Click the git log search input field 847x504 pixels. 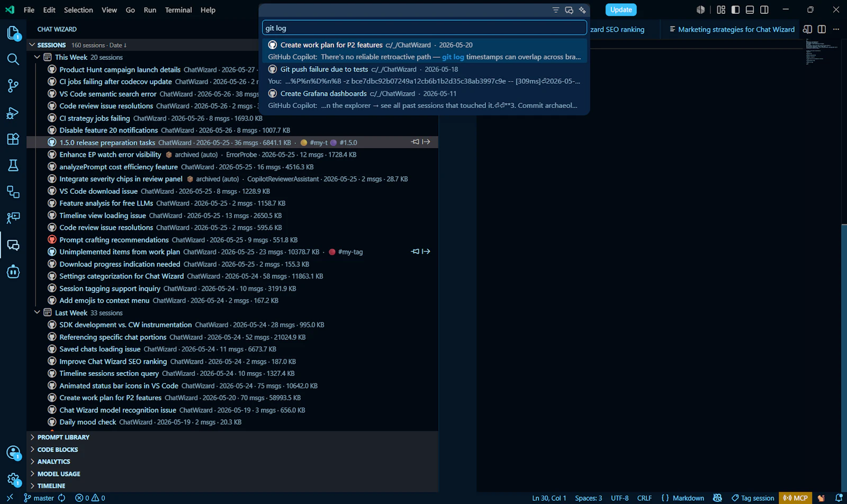tap(424, 28)
